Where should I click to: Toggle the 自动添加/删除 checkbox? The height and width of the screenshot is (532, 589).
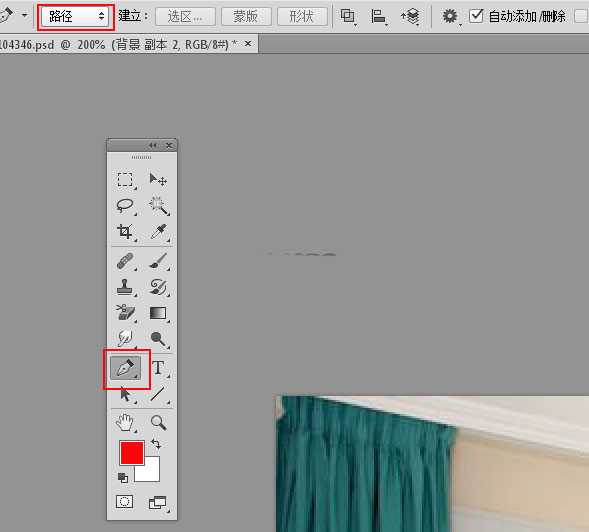(477, 16)
